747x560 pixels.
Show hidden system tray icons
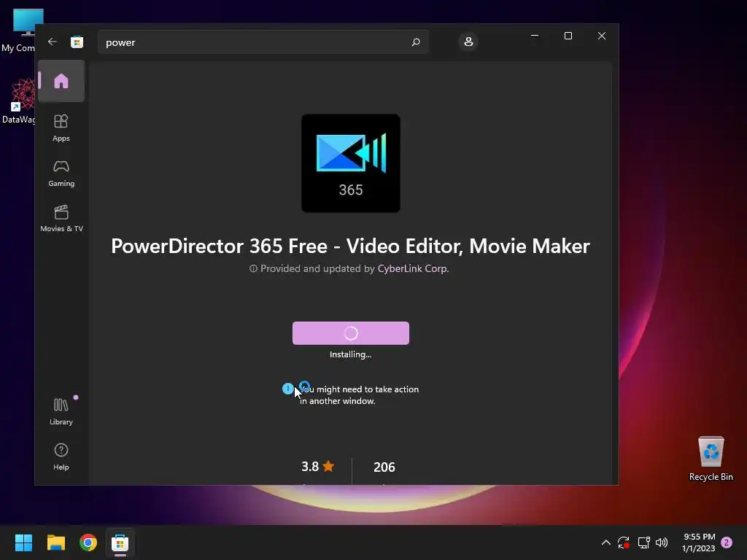[606, 542]
